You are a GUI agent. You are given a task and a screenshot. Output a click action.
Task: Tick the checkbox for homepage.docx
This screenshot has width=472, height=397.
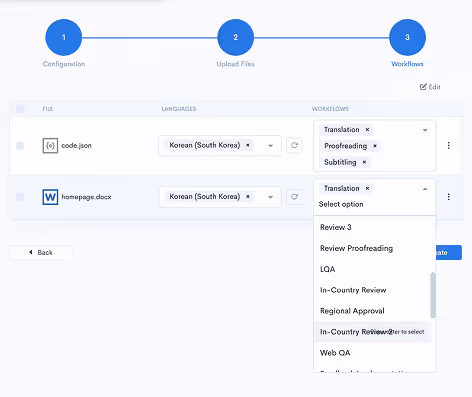[x=20, y=197]
